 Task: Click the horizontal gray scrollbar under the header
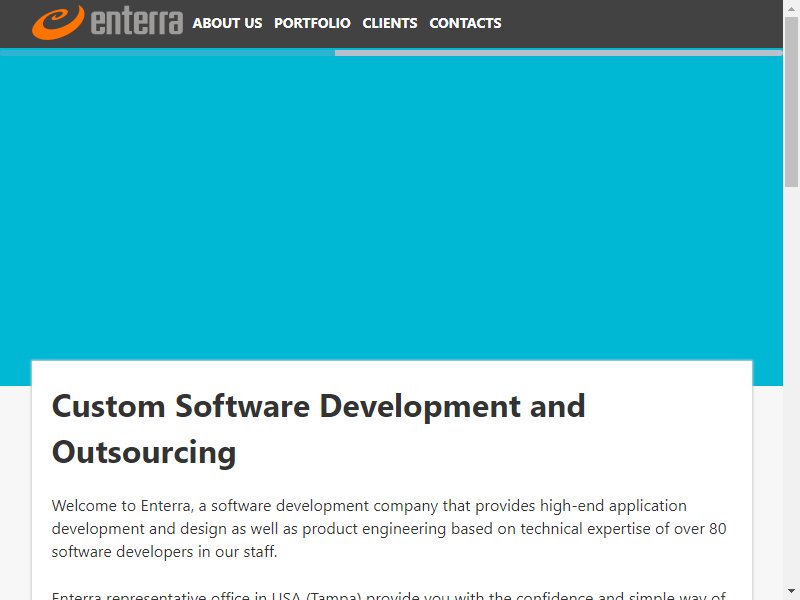point(558,53)
